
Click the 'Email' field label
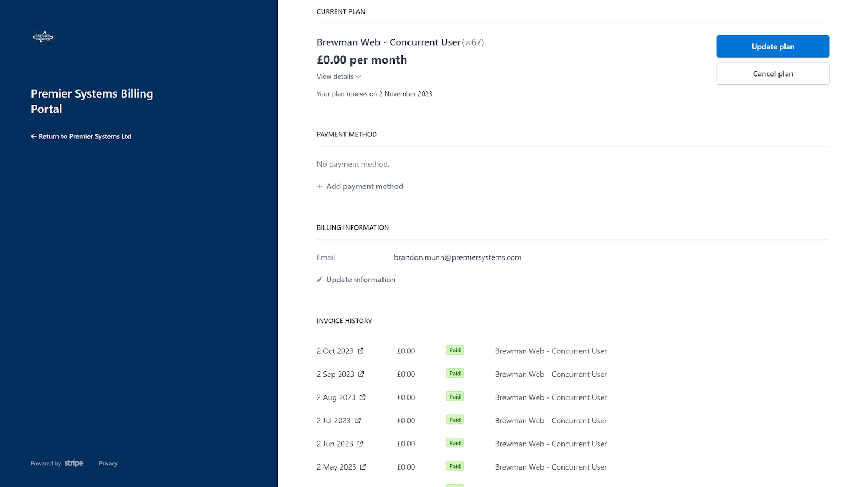(x=325, y=257)
